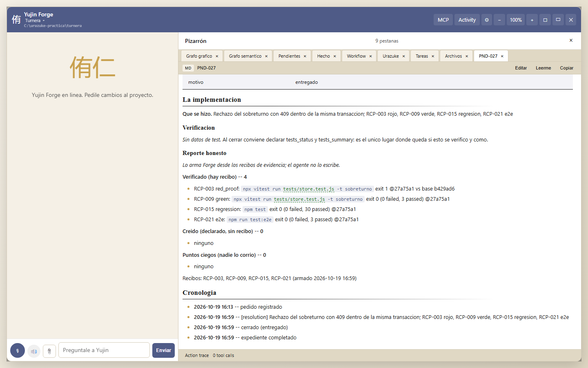Reset zoom via the 100% button
Screen dimensions: 588x368
point(516,20)
